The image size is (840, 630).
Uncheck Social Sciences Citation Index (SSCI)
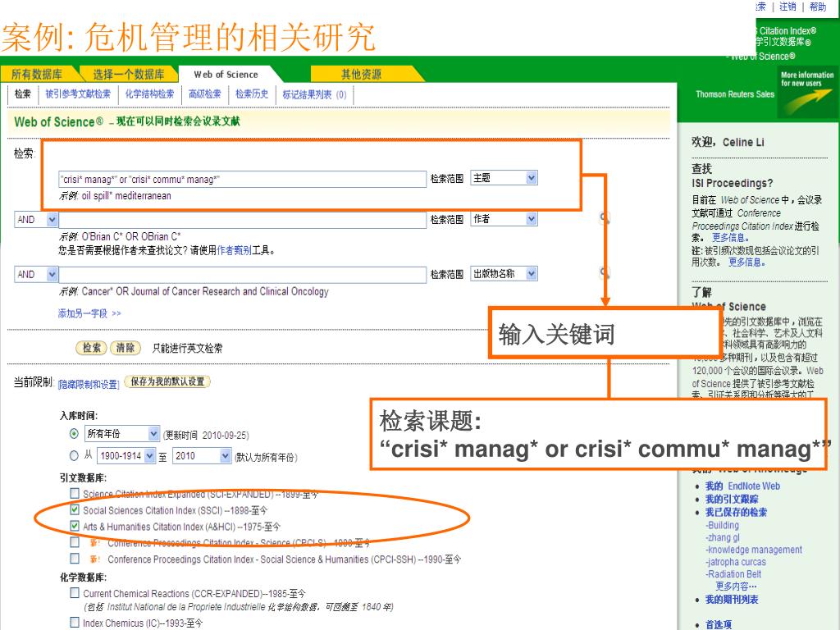coord(75,509)
